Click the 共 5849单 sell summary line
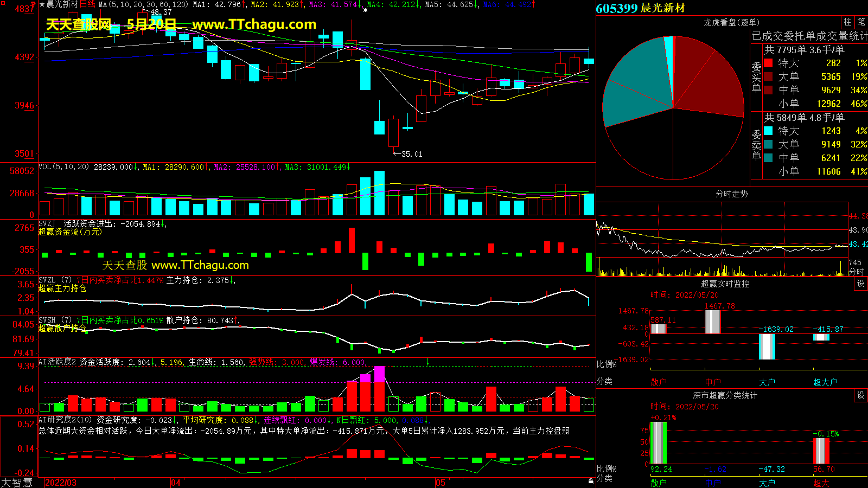Viewport: 868px width, 488px height. pyautogui.click(x=804, y=118)
